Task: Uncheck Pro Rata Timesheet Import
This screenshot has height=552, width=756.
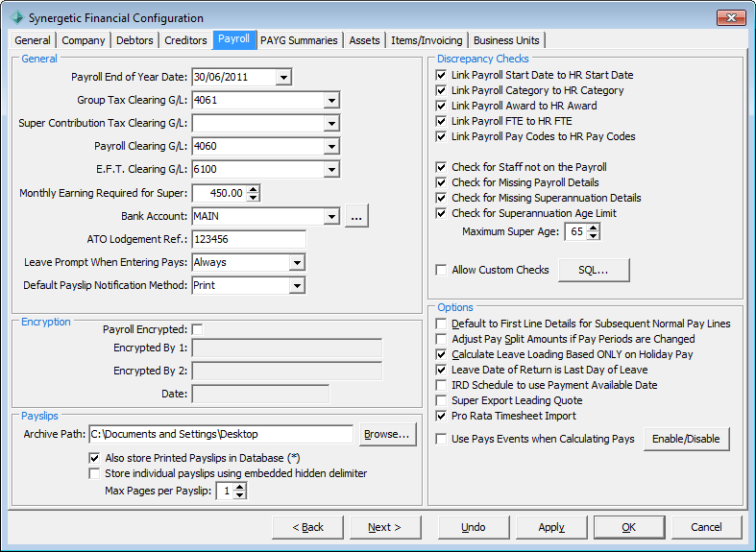Action: click(441, 416)
